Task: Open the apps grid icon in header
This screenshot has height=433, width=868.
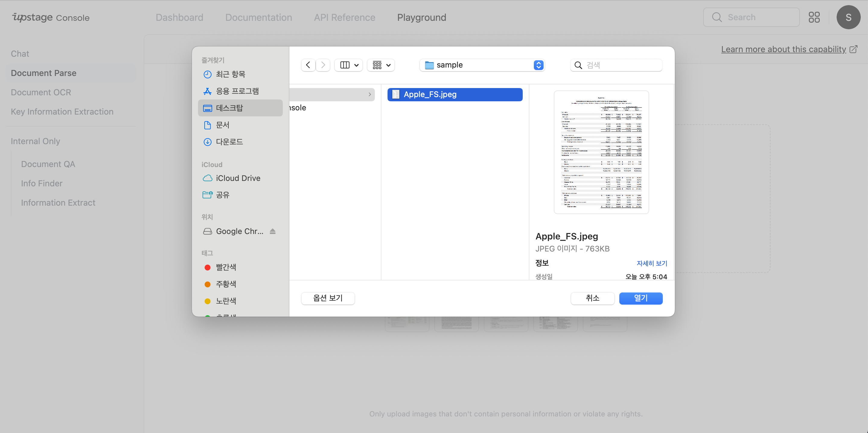Action: coord(814,17)
